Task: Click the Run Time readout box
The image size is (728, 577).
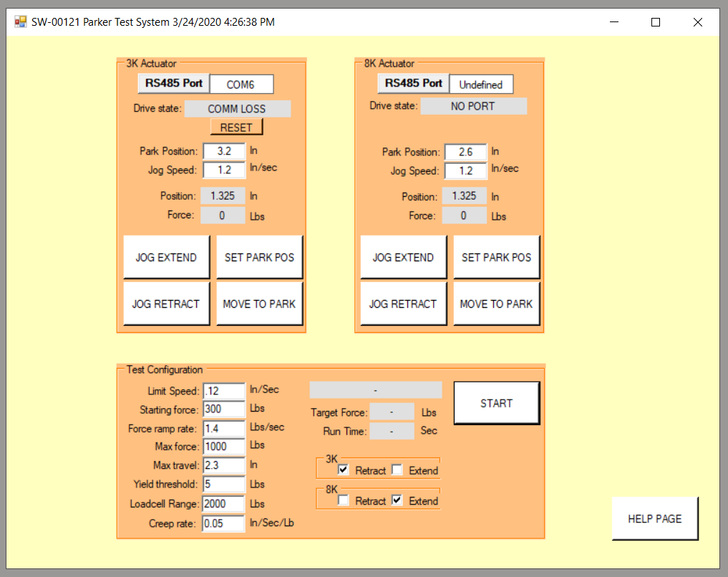Action: [392, 431]
